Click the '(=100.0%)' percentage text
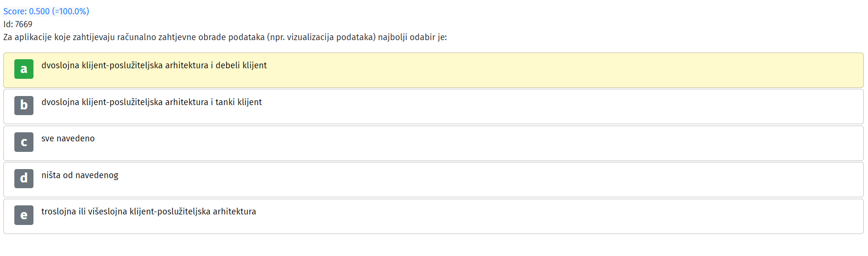This screenshot has width=868, height=256. [x=71, y=11]
